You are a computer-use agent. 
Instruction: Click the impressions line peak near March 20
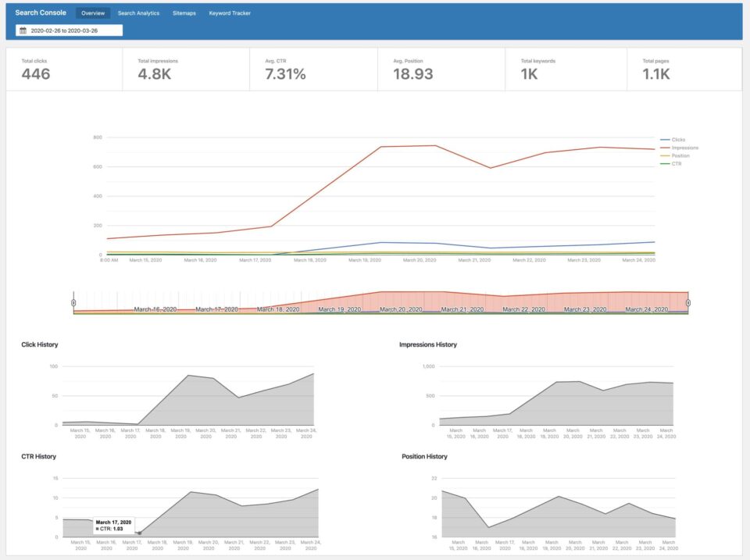coord(434,145)
